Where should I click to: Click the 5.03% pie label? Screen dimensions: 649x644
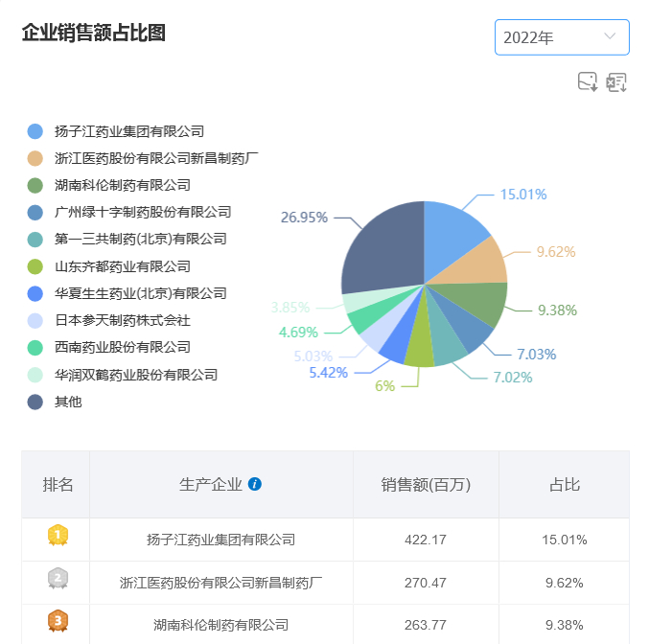[313, 356]
